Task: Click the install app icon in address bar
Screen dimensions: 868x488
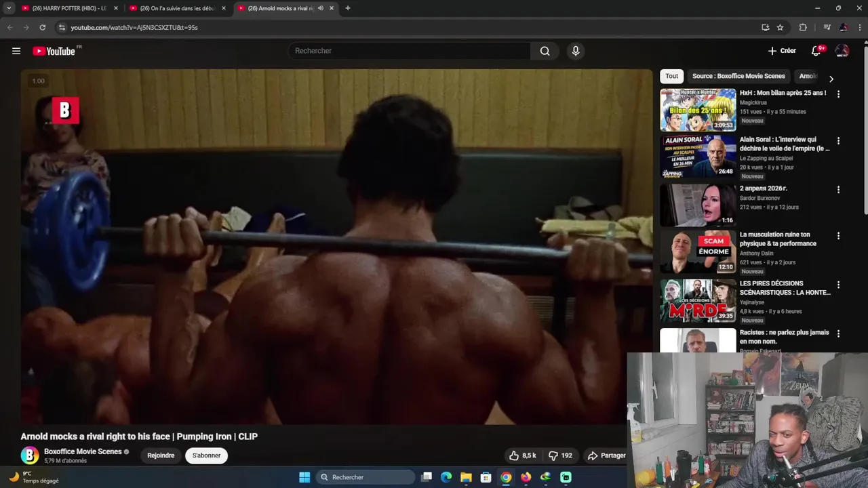Action: point(765,27)
